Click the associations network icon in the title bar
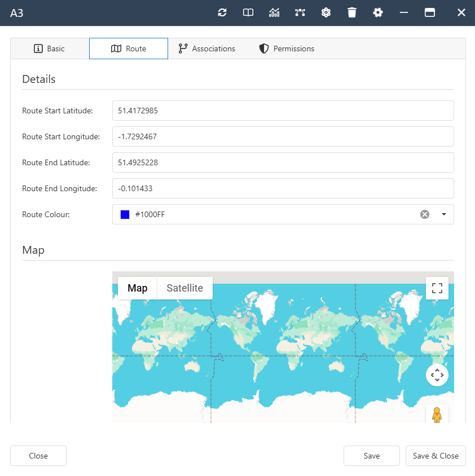Viewport: 475px width, 476px height. pyautogui.click(x=300, y=12)
